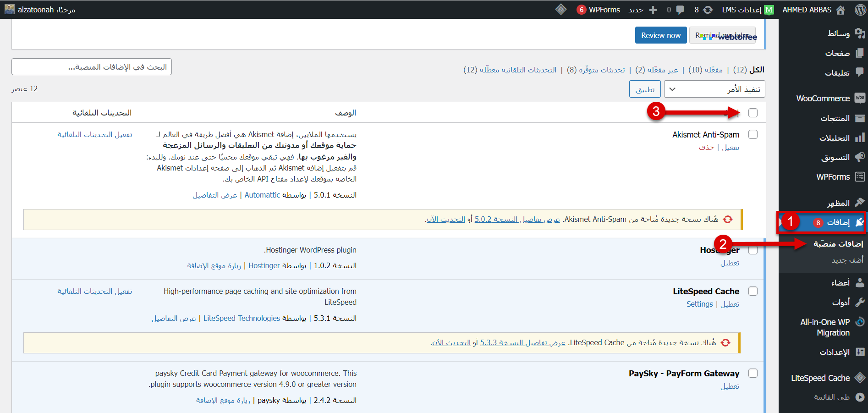Click the installed plugins search field
The image size is (868, 413).
92,67
